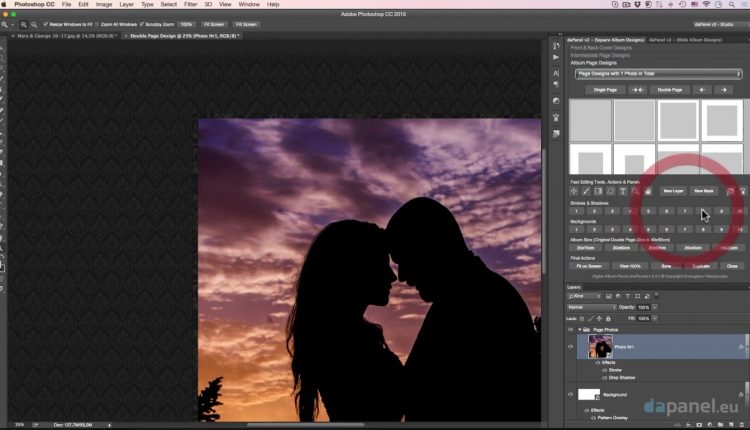Toggle Resize Windows to Fit checkbox
The image size is (750, 430).
(x=45, y=24)
